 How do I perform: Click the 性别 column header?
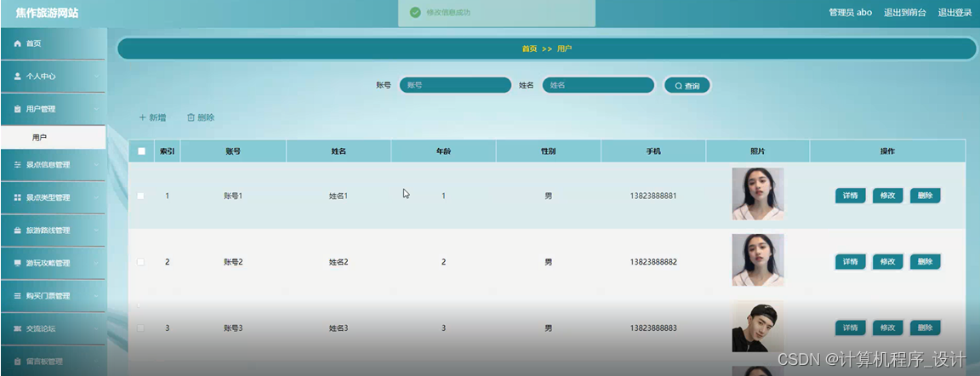(548, 151)
